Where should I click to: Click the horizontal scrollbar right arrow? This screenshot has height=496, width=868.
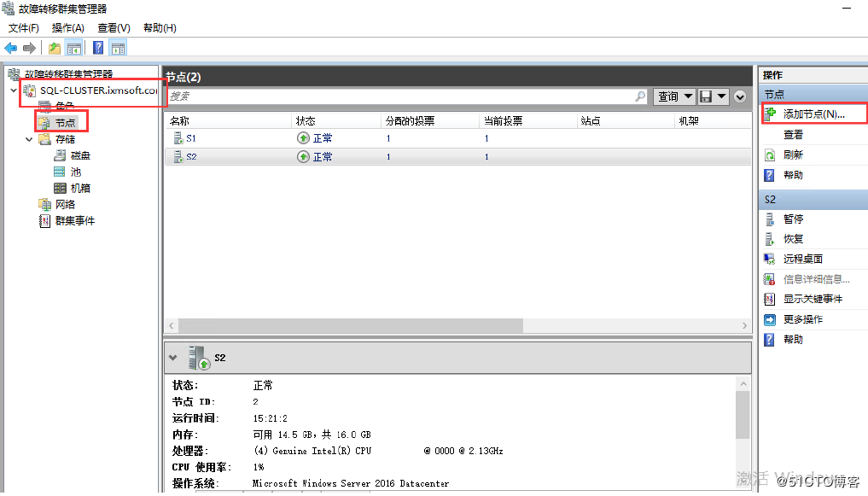[x=744, y=325]
